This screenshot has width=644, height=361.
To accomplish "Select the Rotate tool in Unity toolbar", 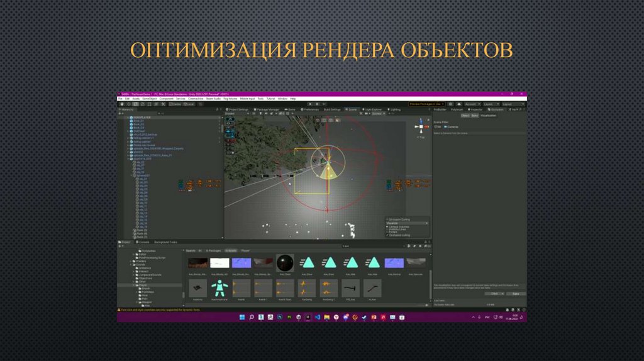I will (x=136, y=104).
